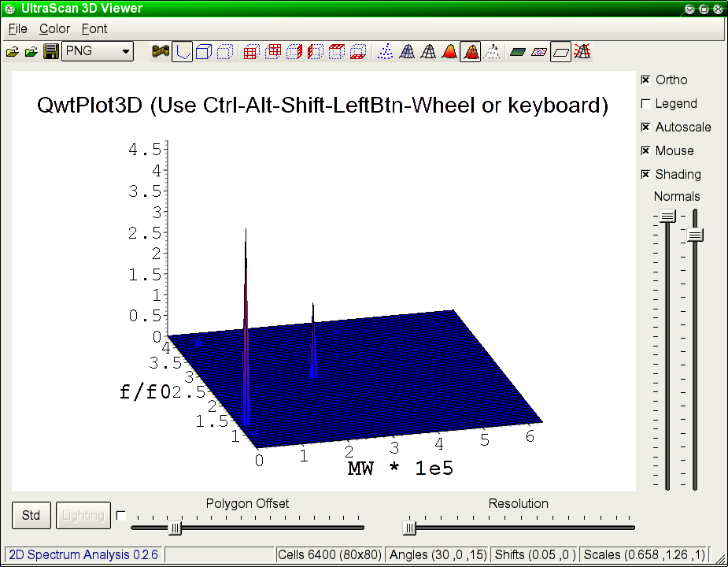
Task: Enable the Legend checkbox
Action: pyautogui.click(x=646, y=103)
